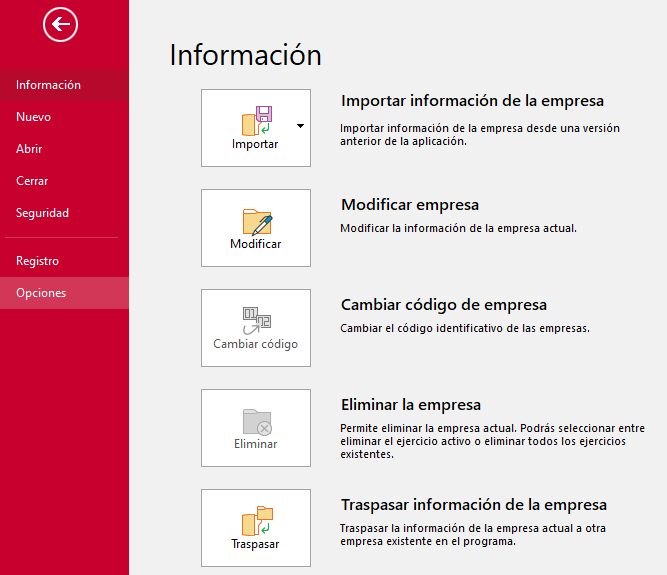The height and width of the screenshot is (575, 667).
Task: Select Cerrar in the sidebar menu
Action: 32,181
